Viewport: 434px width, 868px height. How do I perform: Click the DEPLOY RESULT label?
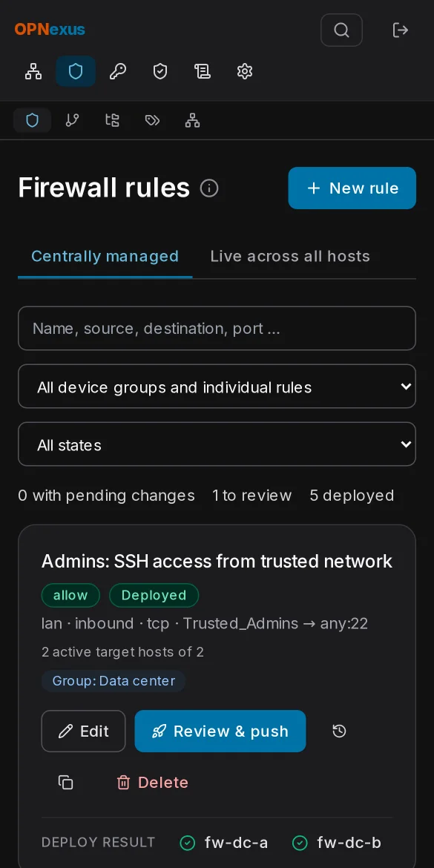point(99,843)
